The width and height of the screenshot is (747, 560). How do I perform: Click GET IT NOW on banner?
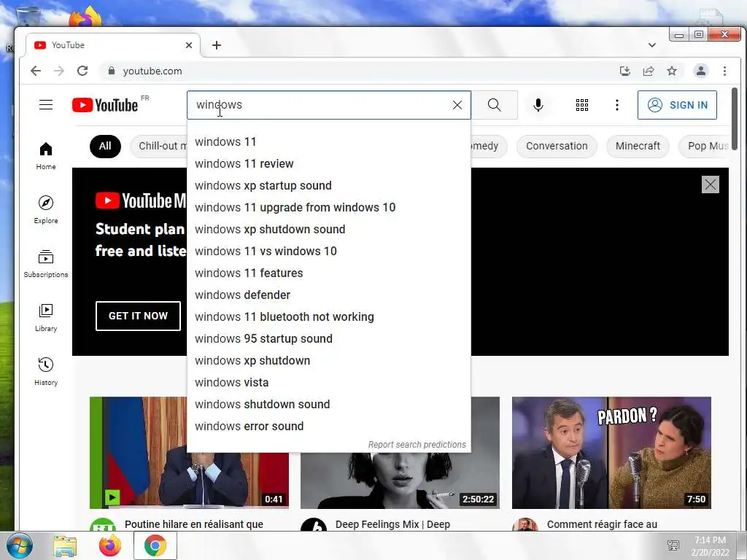(138, 316)
